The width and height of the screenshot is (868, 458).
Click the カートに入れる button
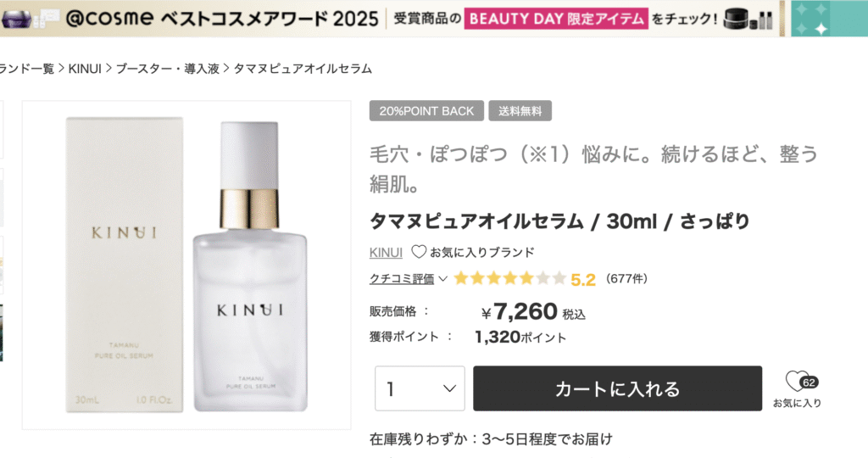tap(617, 388)
